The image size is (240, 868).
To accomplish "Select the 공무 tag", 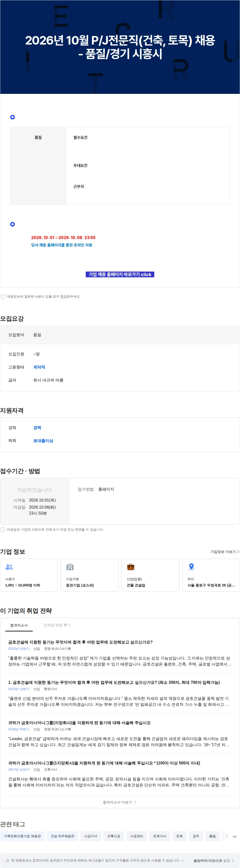I will [x=196, y=836].
